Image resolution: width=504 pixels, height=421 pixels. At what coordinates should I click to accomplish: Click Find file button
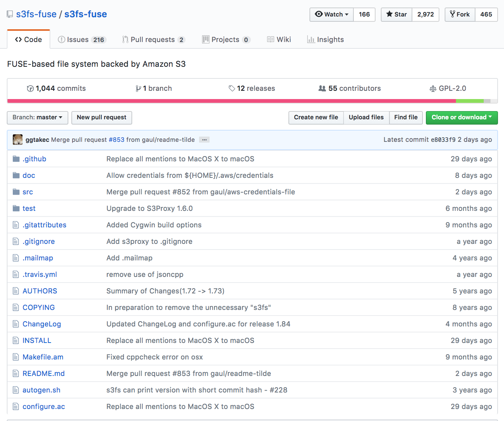pos(406,117)
